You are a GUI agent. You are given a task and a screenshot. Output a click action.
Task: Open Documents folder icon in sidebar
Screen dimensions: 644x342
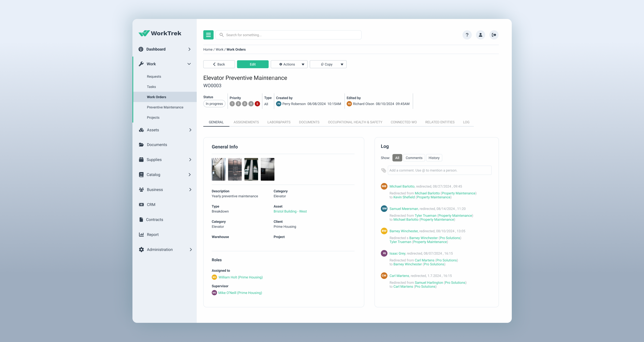[x=141, y=145]
